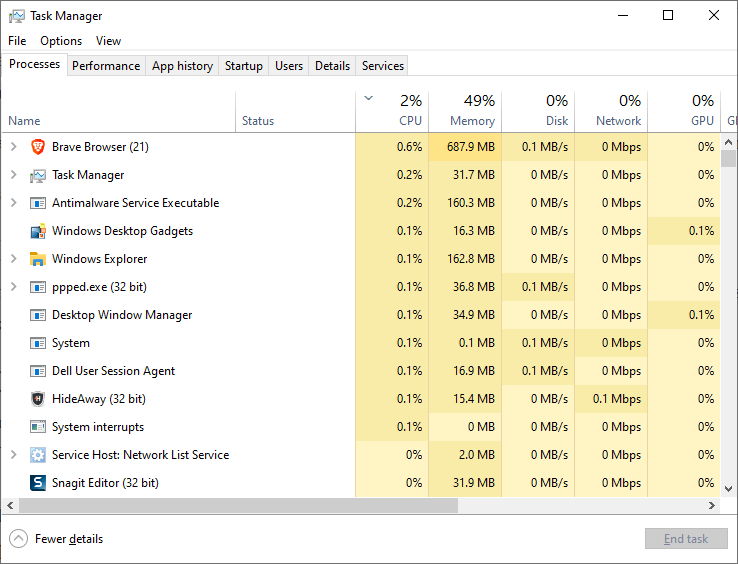Open the Options menu

61,41
